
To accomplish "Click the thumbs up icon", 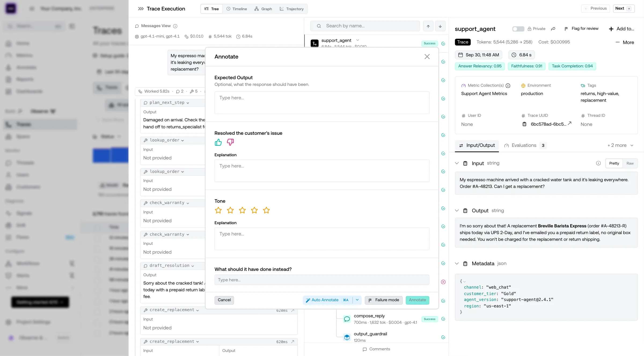I will [218, 142].
